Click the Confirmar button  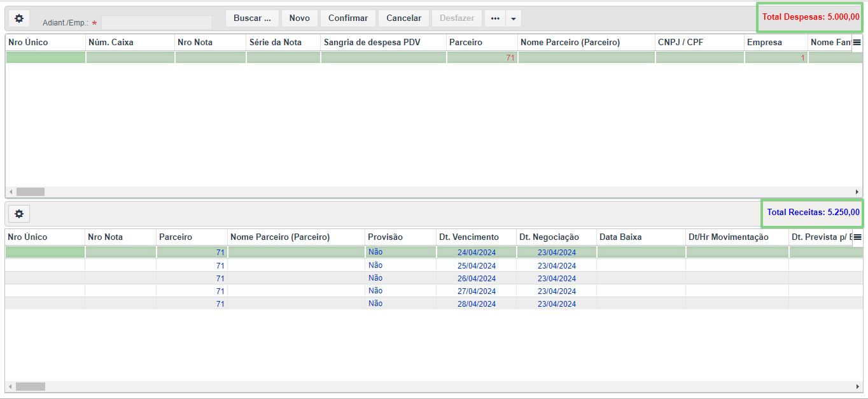pyautogui.click(x=348, y=18)
